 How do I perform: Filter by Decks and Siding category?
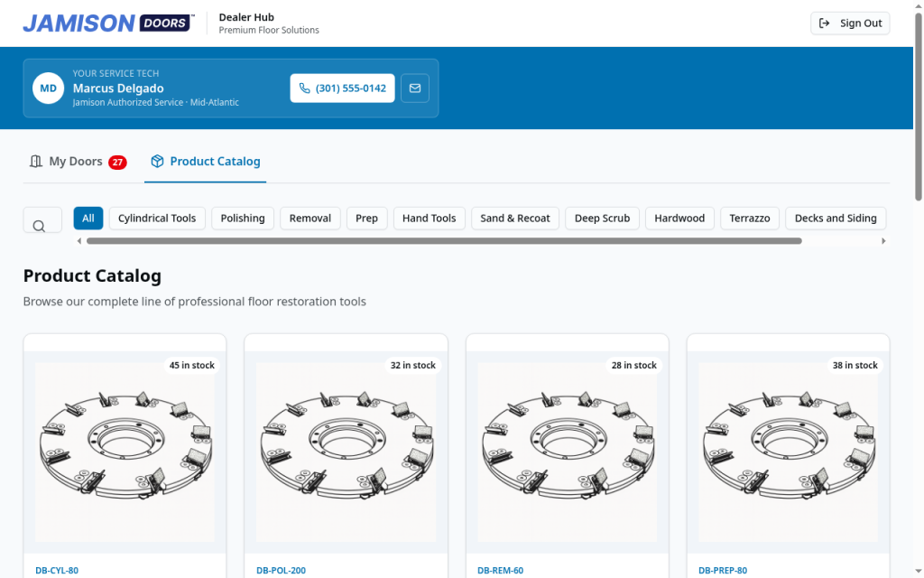836,219
